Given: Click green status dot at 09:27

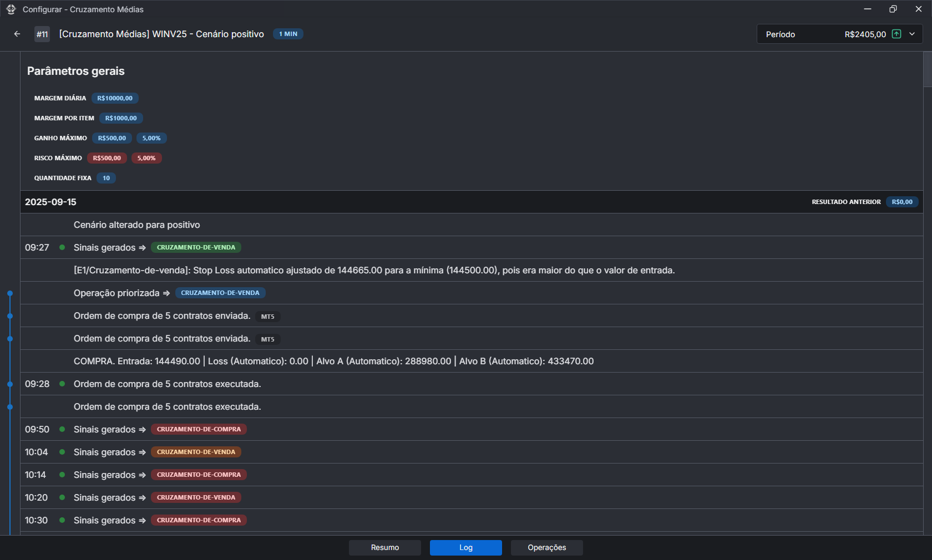Looking at the screenshot, I should 62,247.
